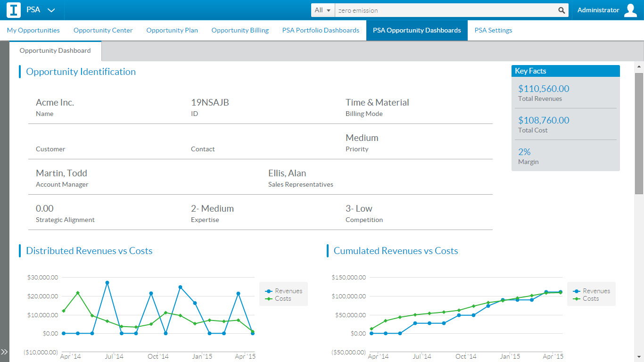644x362 pixels.
Task: Open the PSA module dropdown chevron
Action: [x=51, y=10]
